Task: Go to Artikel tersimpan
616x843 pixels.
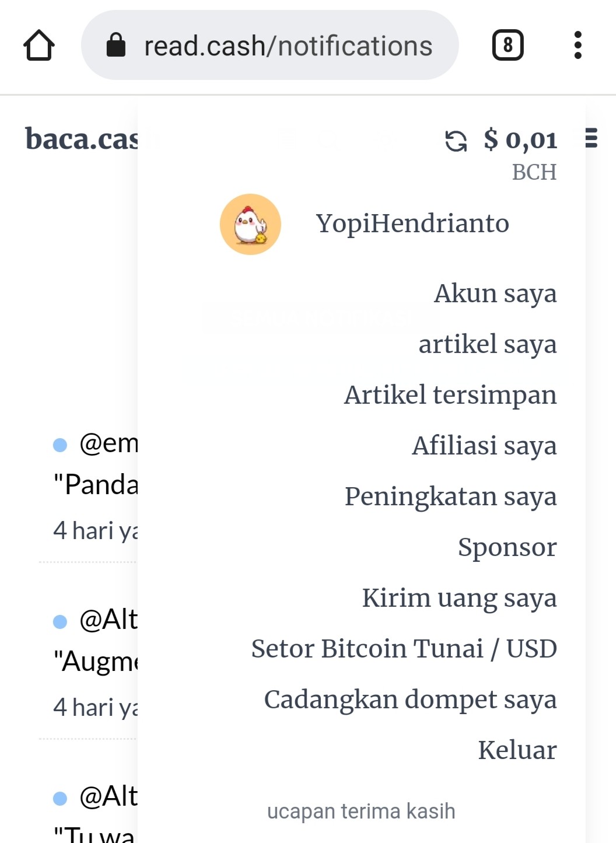Action: click(x=450, y=395)
